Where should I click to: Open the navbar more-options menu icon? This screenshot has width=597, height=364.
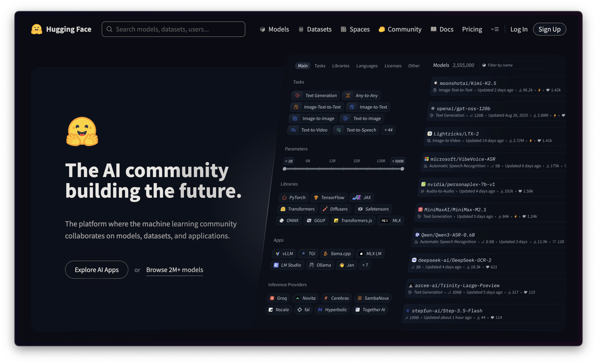[x=495, y=29]
